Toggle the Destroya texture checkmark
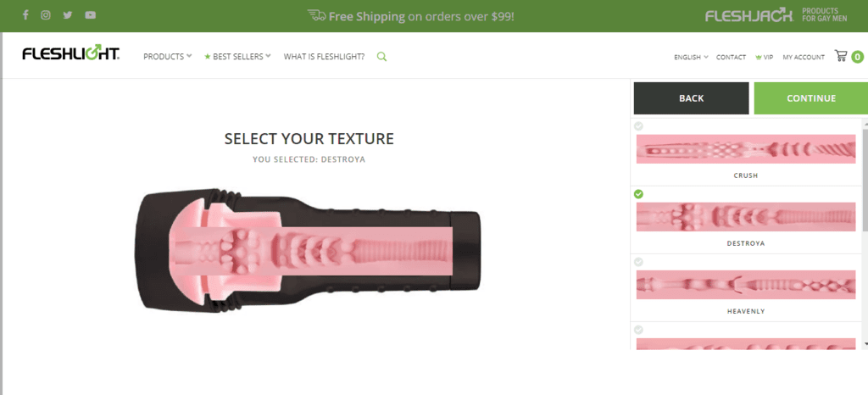Screen dimensions: 868x395 (639, 194)
